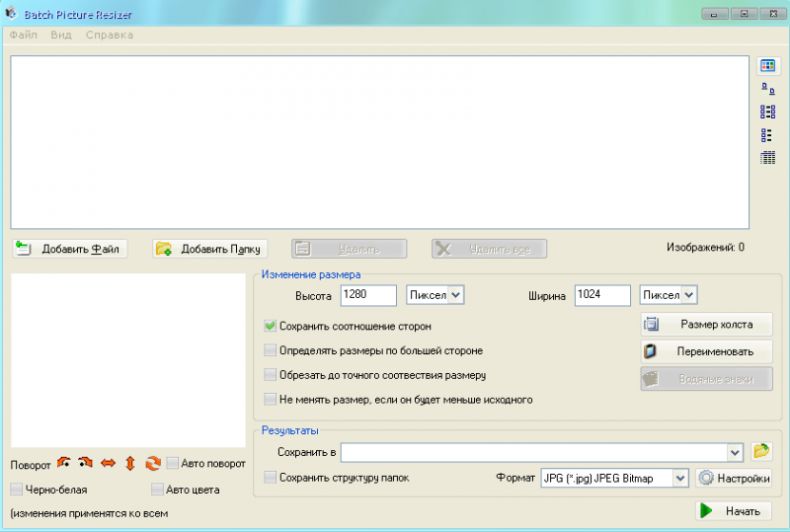This screenshot has height=532, width=790.
Task: Open the 'Сохранить в' path dropdown
Action: [734, 452]
